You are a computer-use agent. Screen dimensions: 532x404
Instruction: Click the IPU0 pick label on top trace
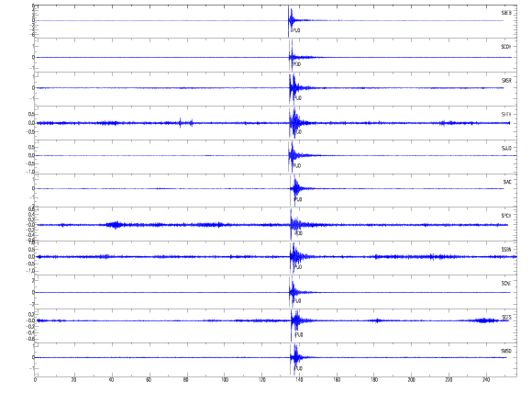(296, 30)
